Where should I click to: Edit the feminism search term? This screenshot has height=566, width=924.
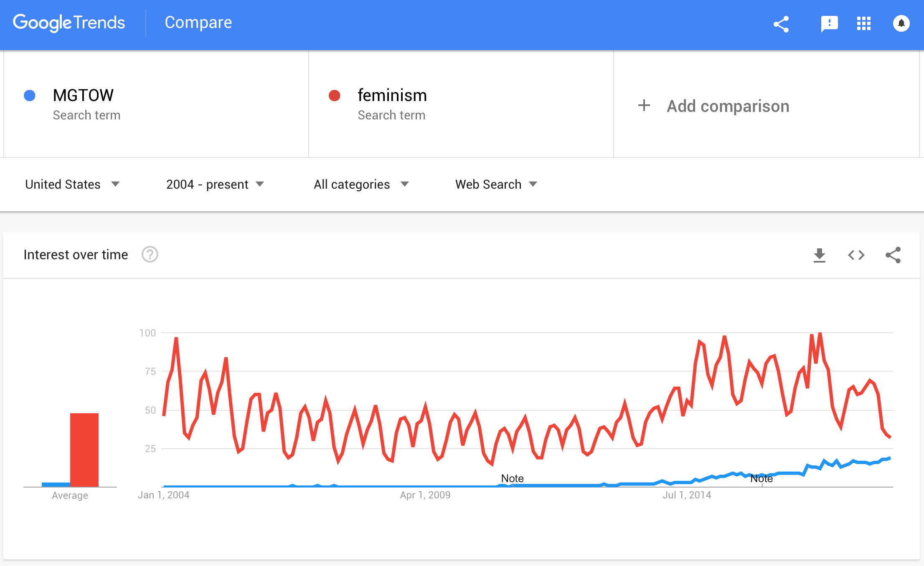[392, 96]
